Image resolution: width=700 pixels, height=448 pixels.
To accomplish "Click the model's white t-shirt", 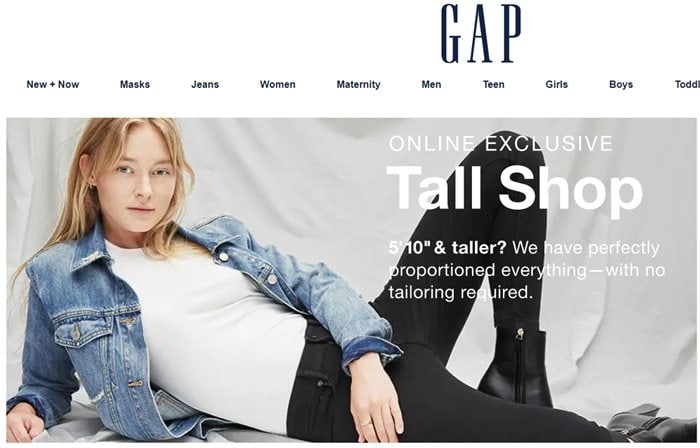I will tap(210, 330).
